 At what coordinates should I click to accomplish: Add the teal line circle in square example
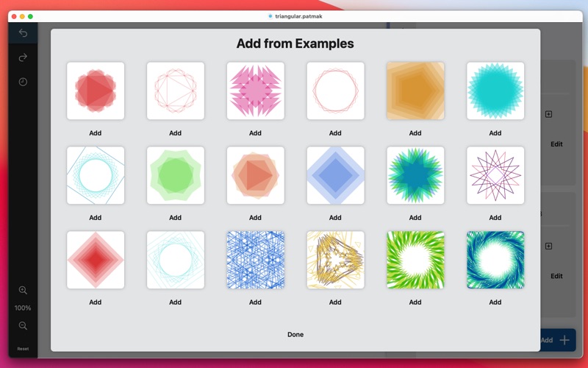[96, 217]
